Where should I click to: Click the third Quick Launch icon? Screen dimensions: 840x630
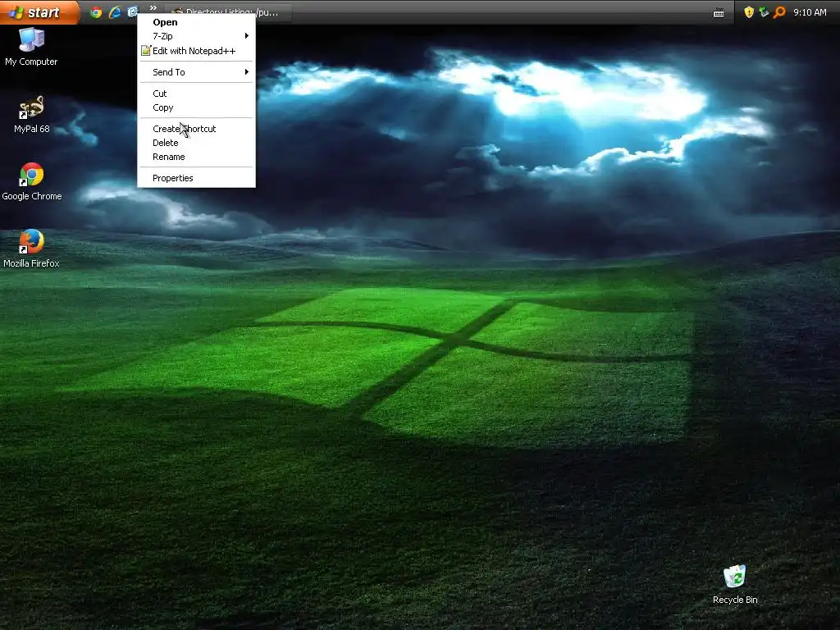pos(132,12)
